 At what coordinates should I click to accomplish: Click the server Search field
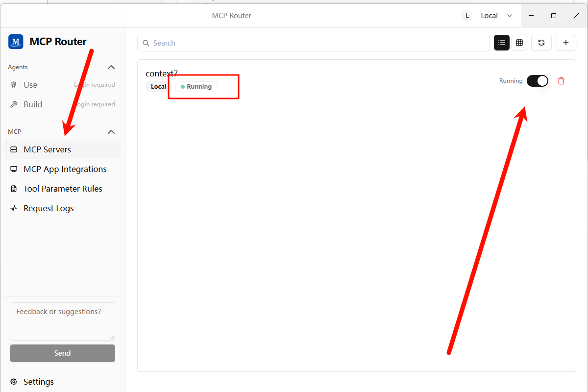[x=314, y=43]
